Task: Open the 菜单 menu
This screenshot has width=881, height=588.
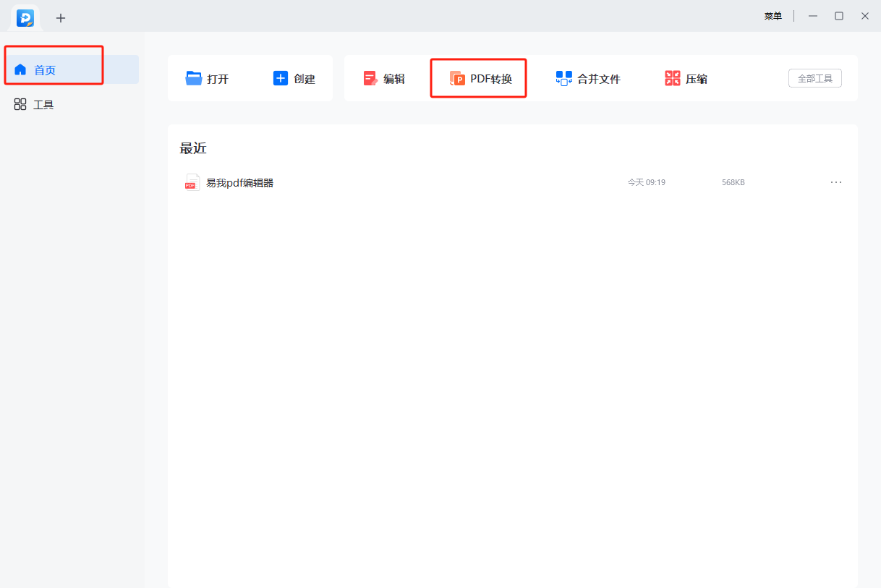Action: tap(773, 16)
